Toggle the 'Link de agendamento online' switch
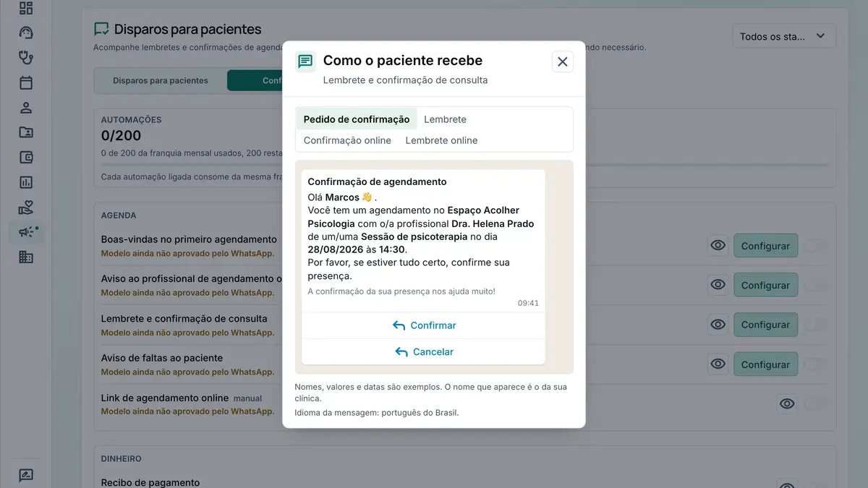The width and height of the screenshot is (868, 488). [x=816, y=403]
